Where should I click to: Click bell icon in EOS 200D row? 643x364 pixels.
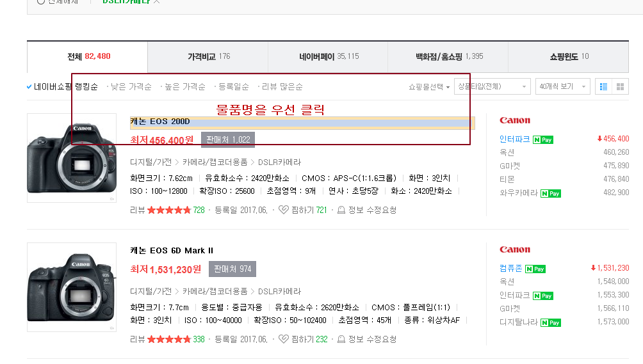pyautogui.click(x=341, y=210)
